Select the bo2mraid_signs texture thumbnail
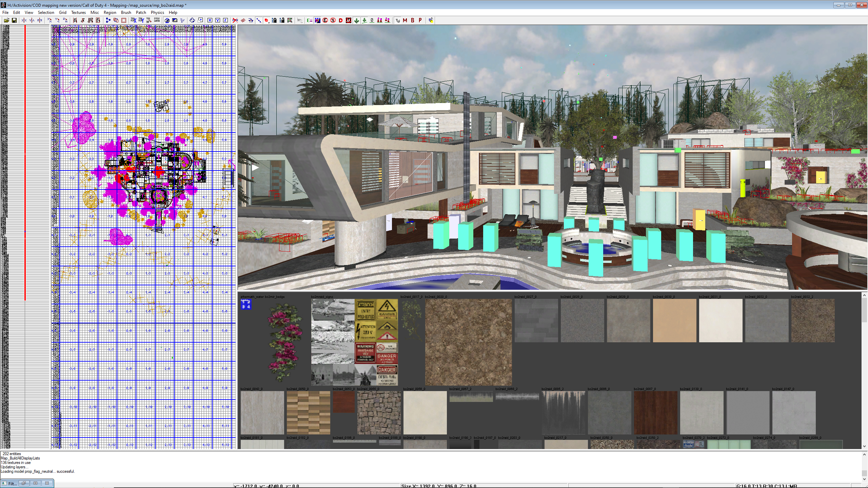Image resolution: width=868 pixels, height=488 pixels. pyautogui.click(x=354, y=342)
